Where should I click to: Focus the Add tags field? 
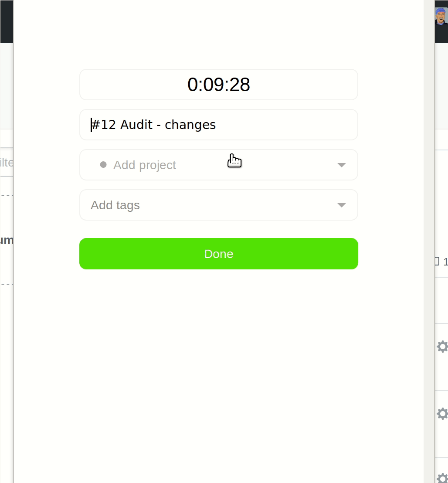(x=219, y=205)
